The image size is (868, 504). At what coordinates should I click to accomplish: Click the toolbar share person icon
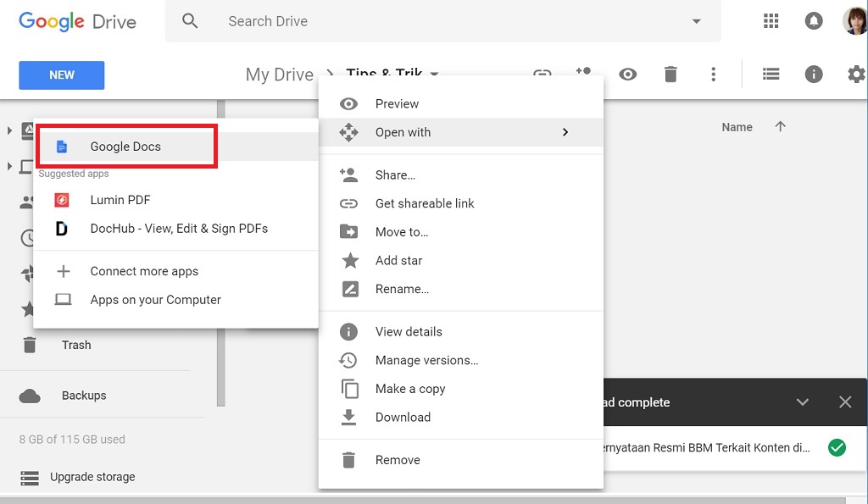click(x=584, y=72)
